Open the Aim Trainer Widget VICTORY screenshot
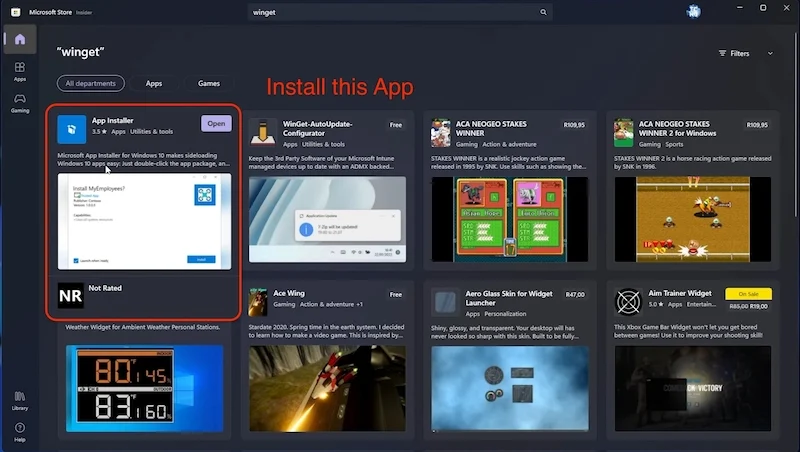This screenshot has width=800, height=452. [693, 389]
